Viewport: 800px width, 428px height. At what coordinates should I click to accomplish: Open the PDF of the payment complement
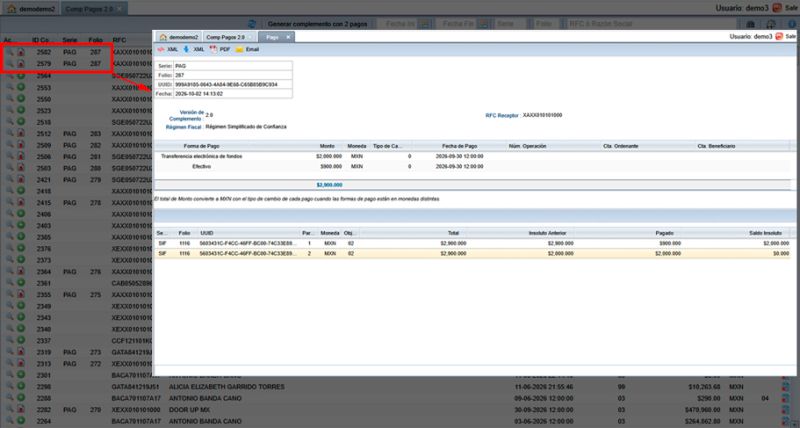coord(220,49)
